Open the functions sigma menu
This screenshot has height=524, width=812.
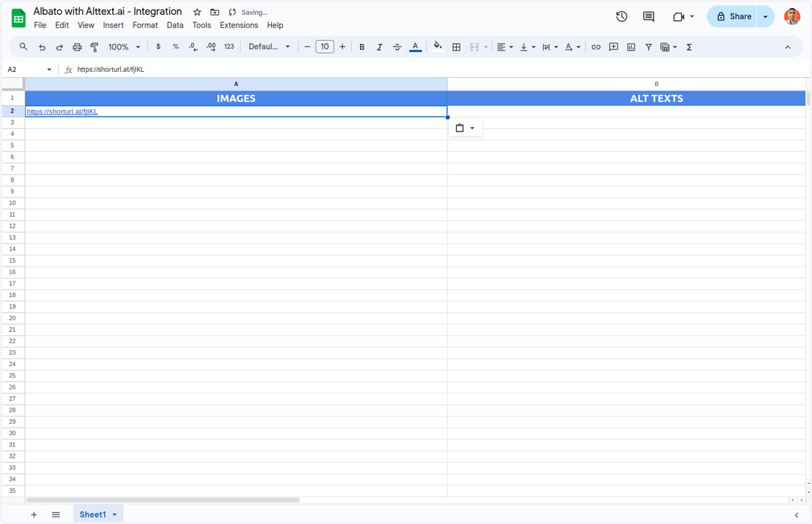click(x=689, y=47)
